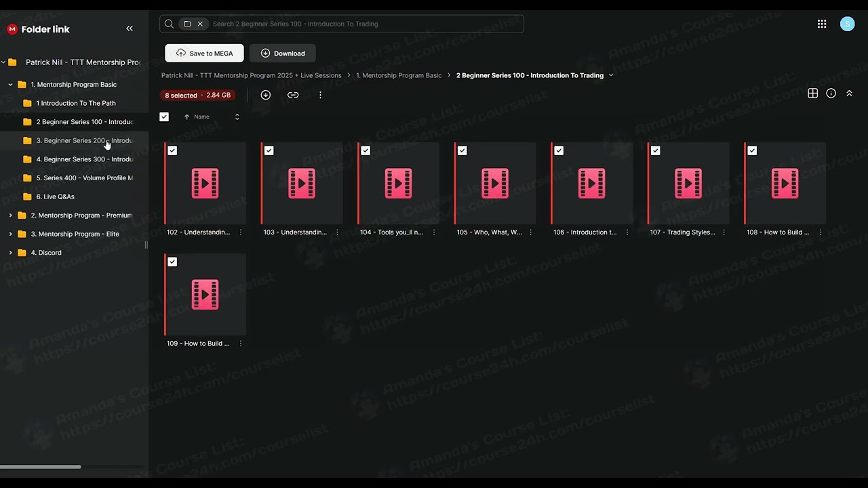The height and width of the screenshot is (488, 868).
Task: Open options menu for 109 - How to Build video
Action: 241,344
